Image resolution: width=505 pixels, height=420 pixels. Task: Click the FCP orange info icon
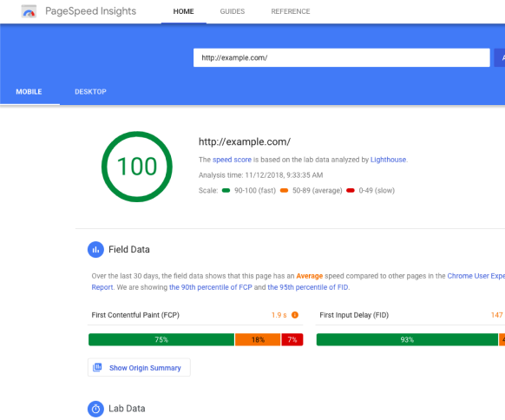[295, 315]
